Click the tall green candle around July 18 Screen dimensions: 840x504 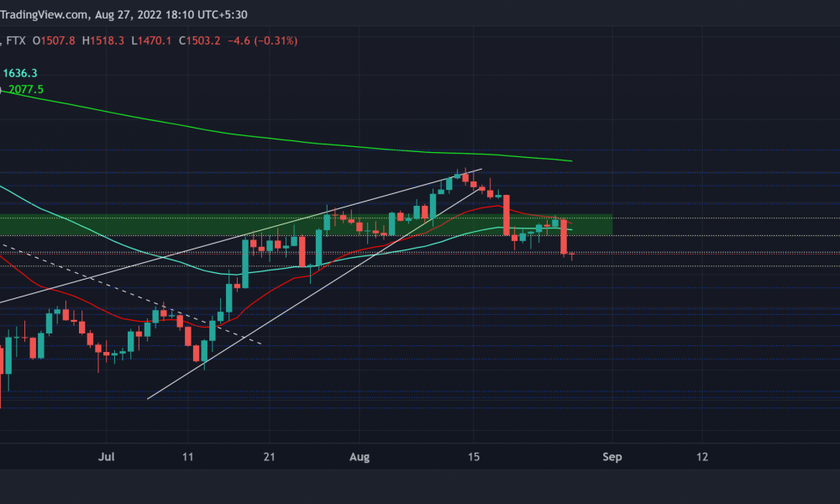(x=245, y=264)
